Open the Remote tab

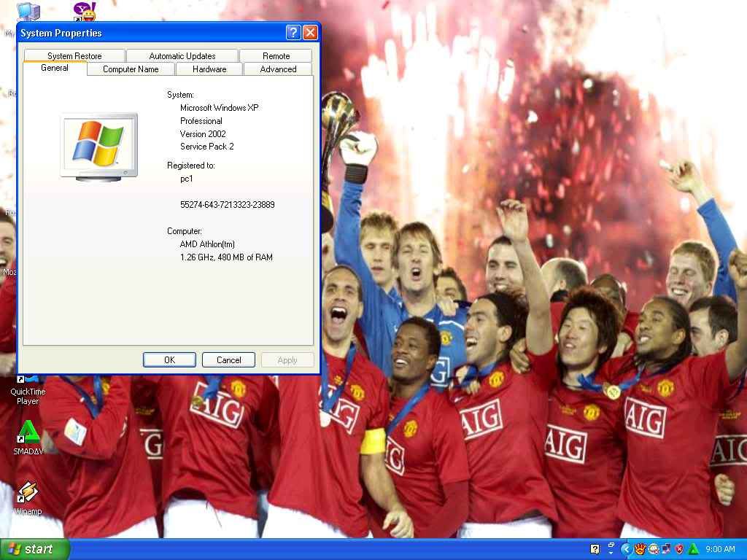pyautogui.click(x=276, y=55)
